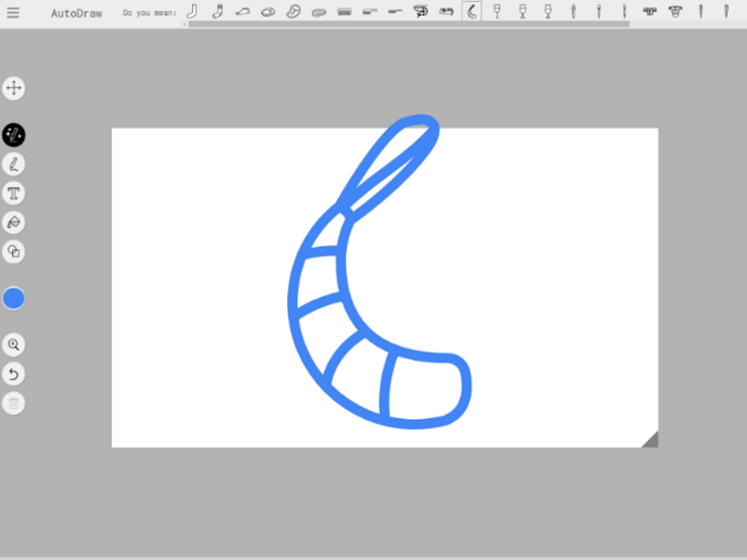
Task: Pick the shrimp with legs suggestion
Action: pyautogui.click(x=421, y=11)
